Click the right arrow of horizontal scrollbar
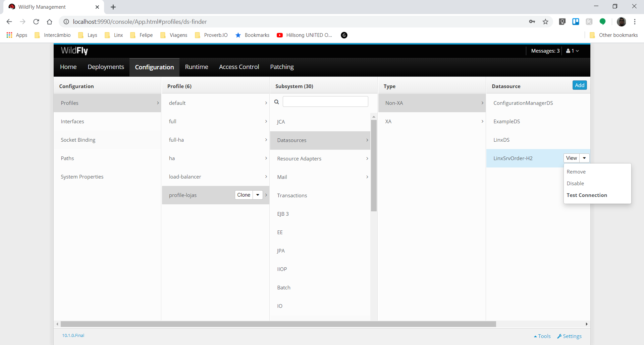 tap(587, 324)
